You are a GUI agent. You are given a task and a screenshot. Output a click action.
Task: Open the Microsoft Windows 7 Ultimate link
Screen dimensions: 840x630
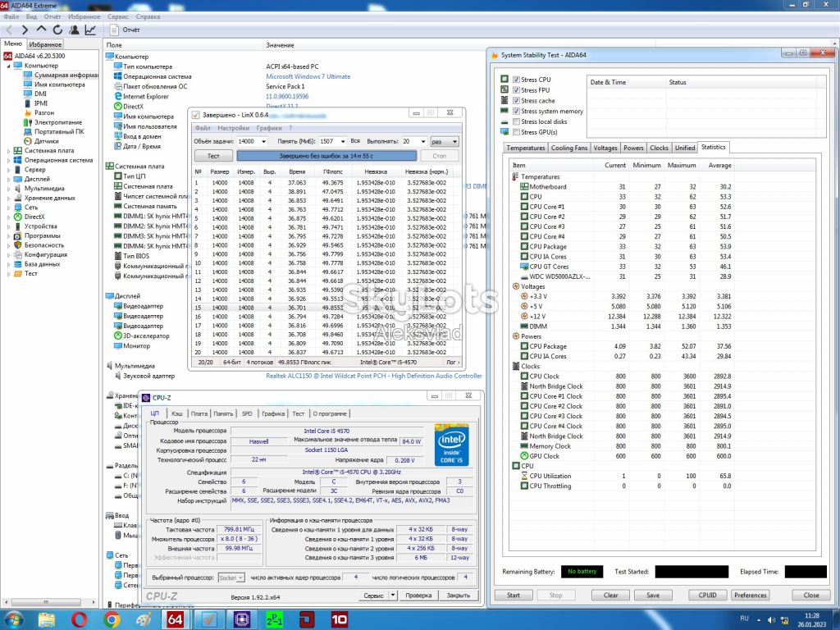coord(308,76)
